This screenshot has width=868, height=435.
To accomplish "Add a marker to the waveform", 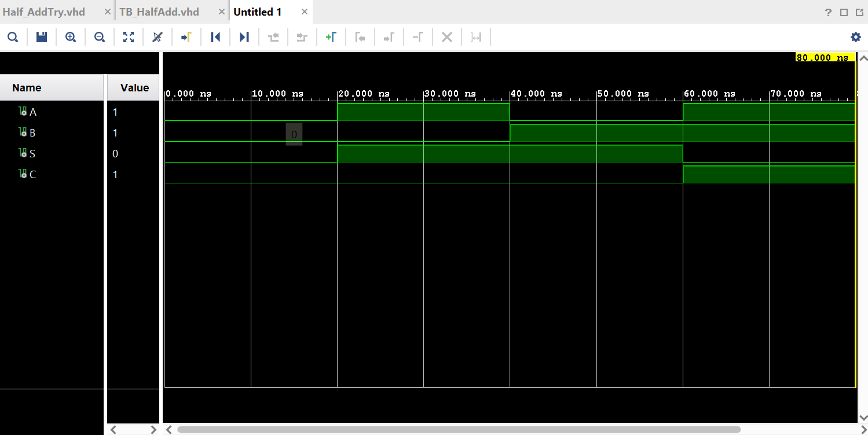I will [x=331, y=37].
